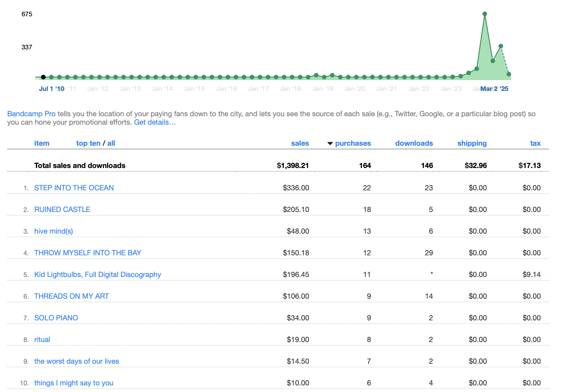Viewport: 564px width, 392px height.
Task: Open the Bandcamp Pro link
Action: (x=31, y=114)
